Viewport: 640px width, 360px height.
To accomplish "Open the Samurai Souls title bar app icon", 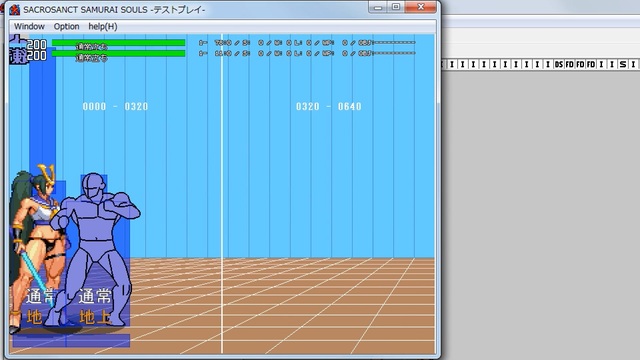I will (15, 9).
